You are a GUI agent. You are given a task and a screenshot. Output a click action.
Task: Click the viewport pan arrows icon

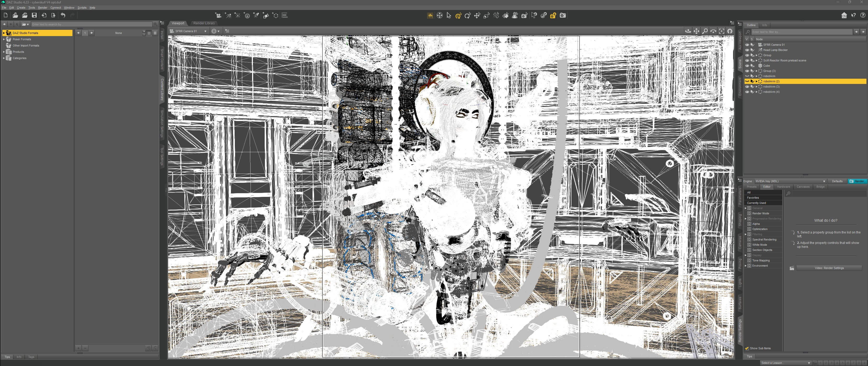pyautogui.click(x=696, y=31)
